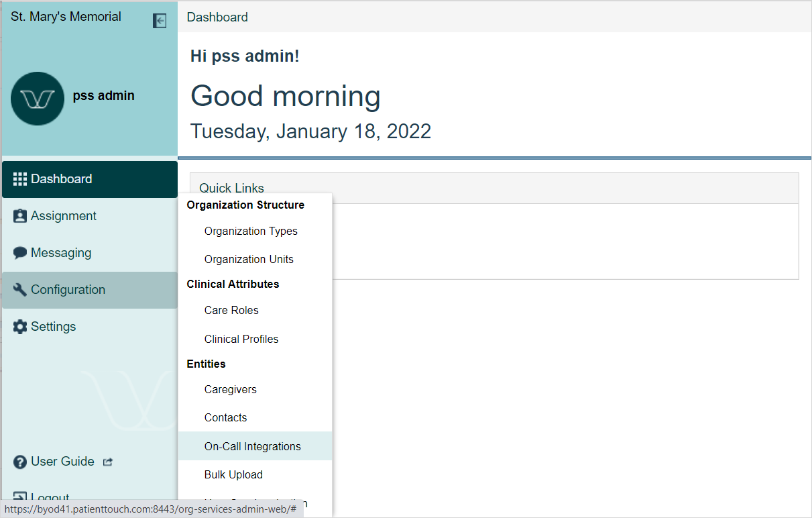Viewport: 812px width, 518px height.
Task: Open the Caregivers entity page
Action: click(231, 389)
